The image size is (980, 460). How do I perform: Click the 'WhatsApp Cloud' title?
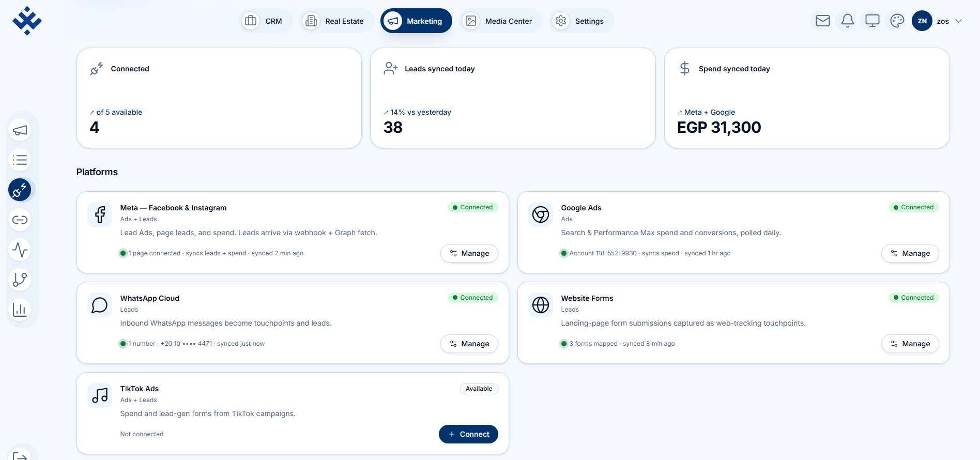tap(150, 298)
